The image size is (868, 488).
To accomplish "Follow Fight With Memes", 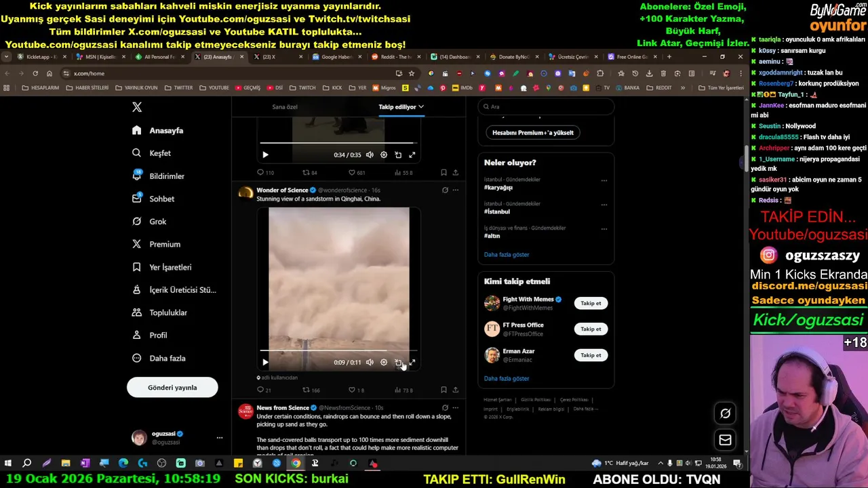I will click(591, 303).
